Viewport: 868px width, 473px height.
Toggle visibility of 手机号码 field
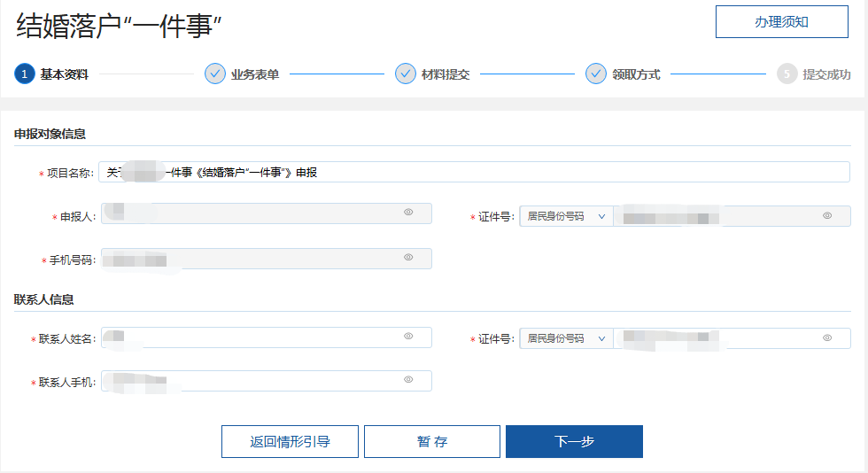click(408, 258)
